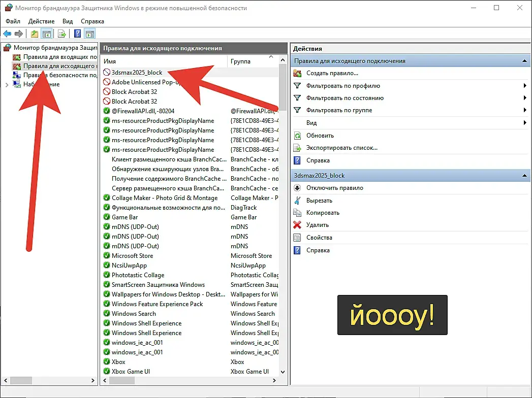Collapse the Правила для исходящего подключения actions section
Screen dimensions: 532x398
point(524,61)
